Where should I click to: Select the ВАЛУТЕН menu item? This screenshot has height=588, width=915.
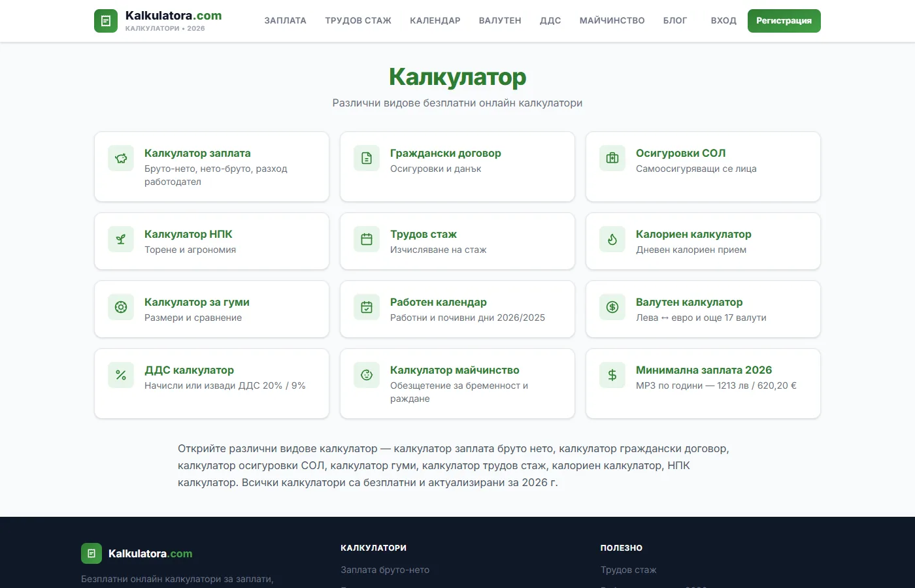point(500,21)
